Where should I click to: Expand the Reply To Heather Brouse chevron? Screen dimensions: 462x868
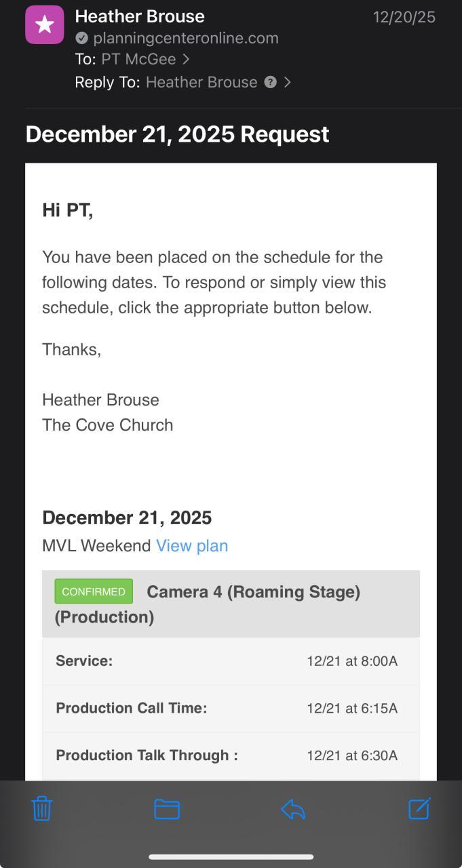(288, 82)
